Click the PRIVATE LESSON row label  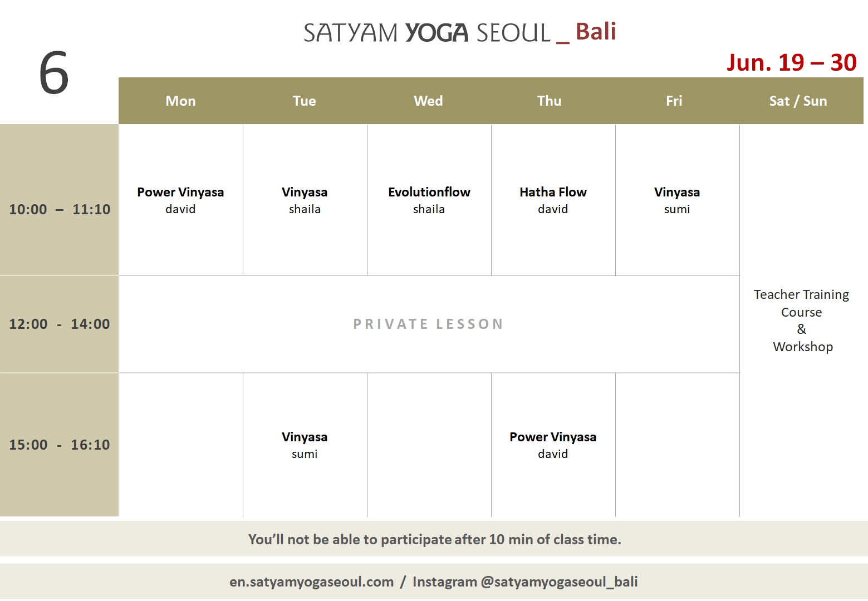click(428, 324)
